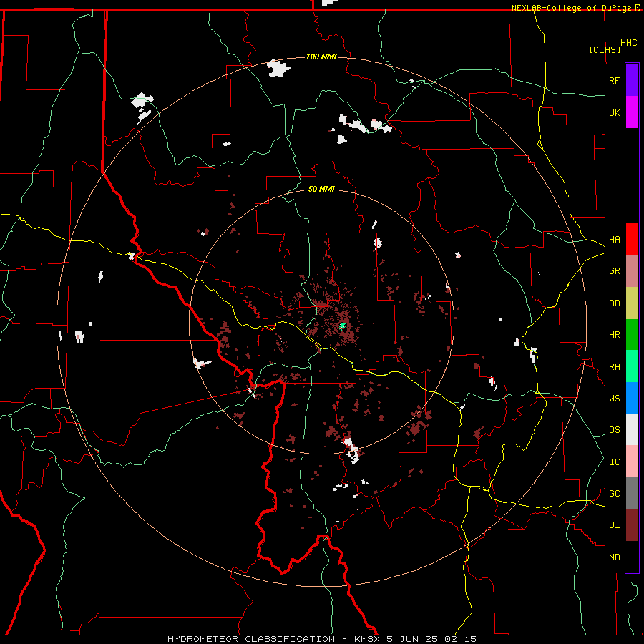Pick the RA light-green legend swatch

(x=632, y=366)
